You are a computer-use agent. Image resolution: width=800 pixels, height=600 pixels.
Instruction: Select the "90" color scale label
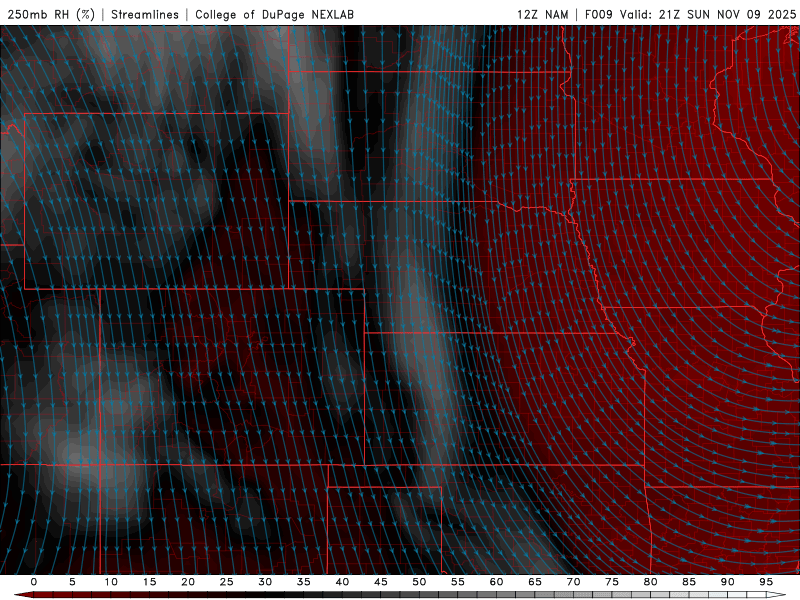728,582
